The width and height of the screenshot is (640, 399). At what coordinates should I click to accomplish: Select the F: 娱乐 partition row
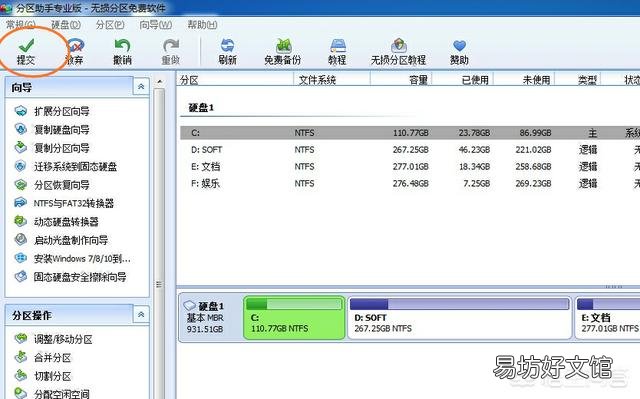coord(410,184)
